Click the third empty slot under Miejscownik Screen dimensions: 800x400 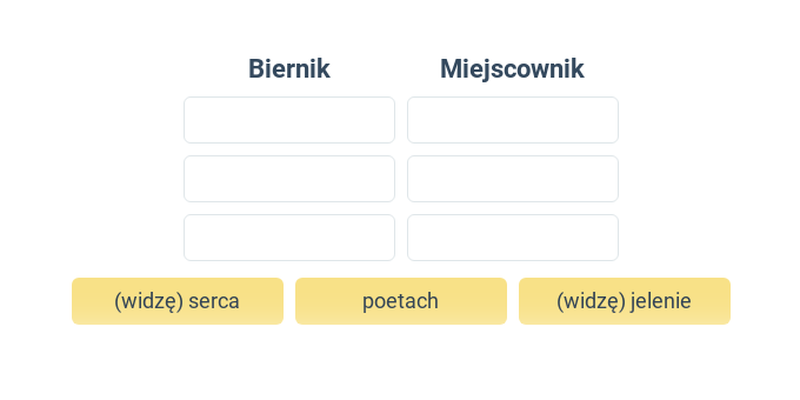tap(513, 237)
